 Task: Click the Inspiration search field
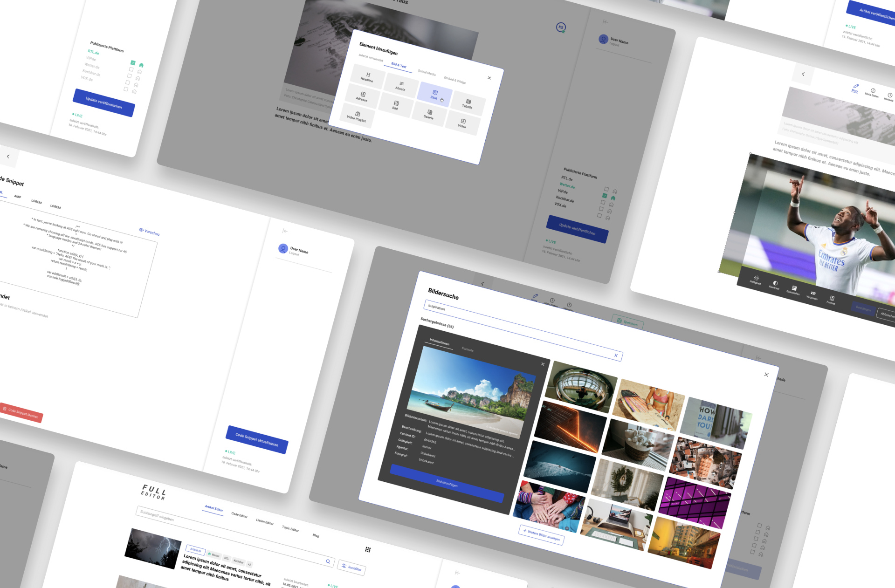click(523, 330)
